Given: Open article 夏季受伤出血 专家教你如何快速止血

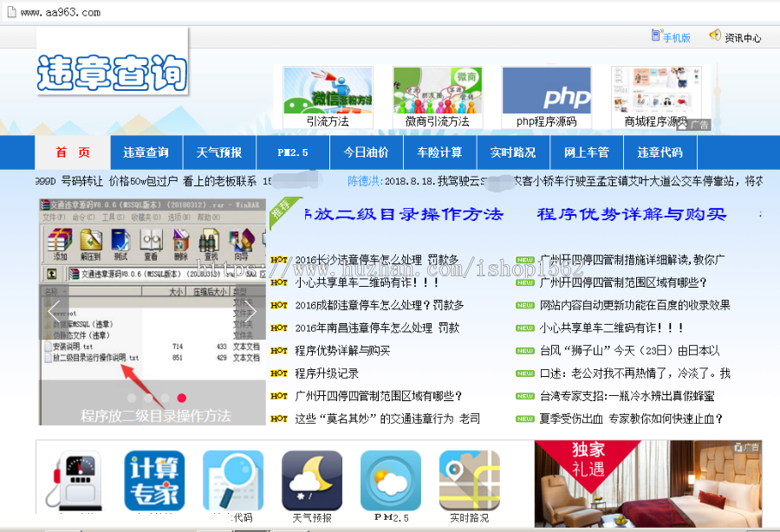Looking at the screenshot, I should tap(631, 418).
